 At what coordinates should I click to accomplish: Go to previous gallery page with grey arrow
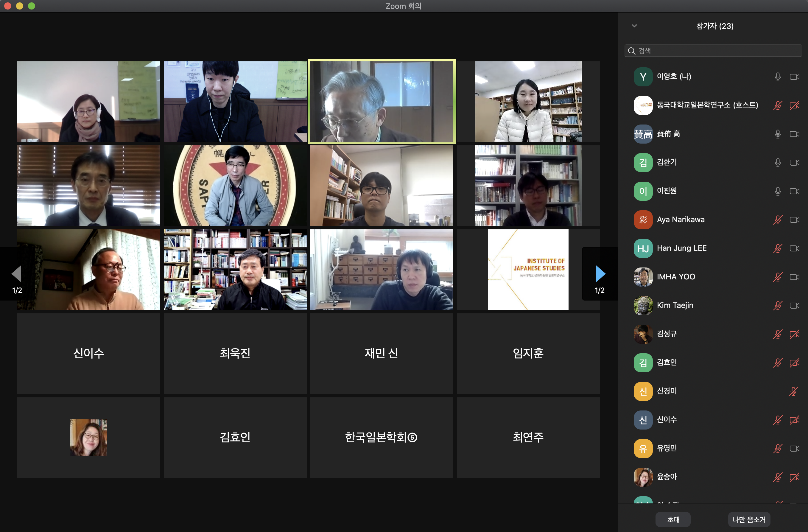[16, 274]
